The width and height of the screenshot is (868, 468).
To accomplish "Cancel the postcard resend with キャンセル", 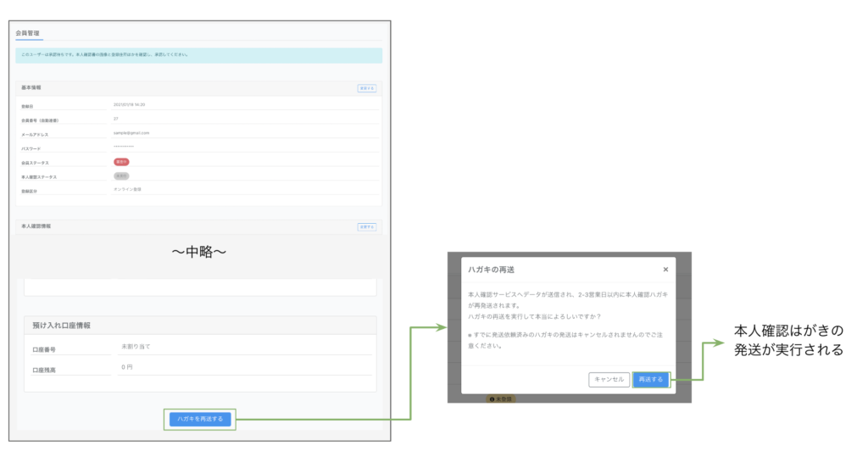I will (x=609, y=380).
